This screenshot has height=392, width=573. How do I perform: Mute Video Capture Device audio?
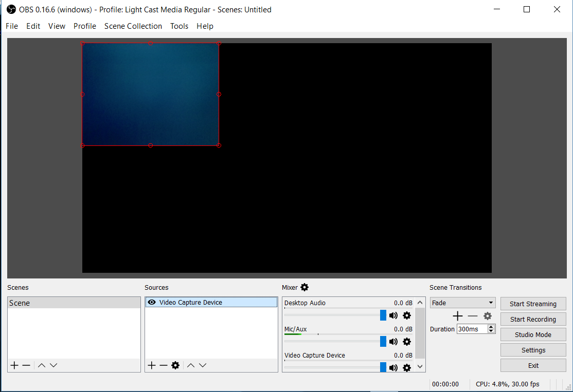click(393, 367)
